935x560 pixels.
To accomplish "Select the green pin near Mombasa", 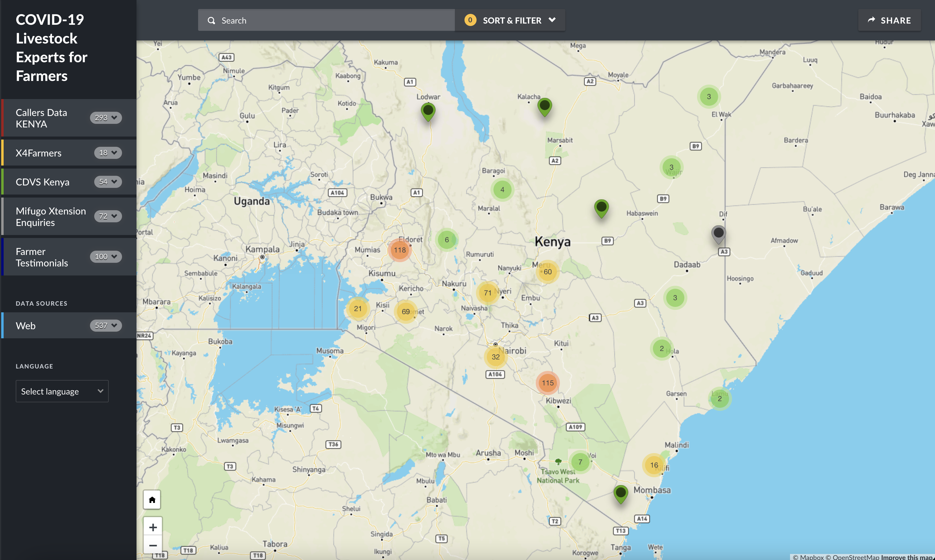I will (621, 494).
